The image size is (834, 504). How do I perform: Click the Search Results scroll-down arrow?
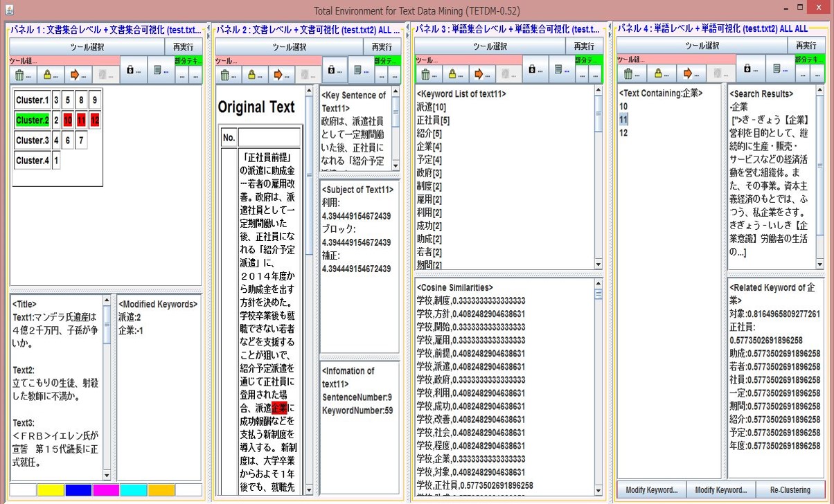click(x=820, y=264)
